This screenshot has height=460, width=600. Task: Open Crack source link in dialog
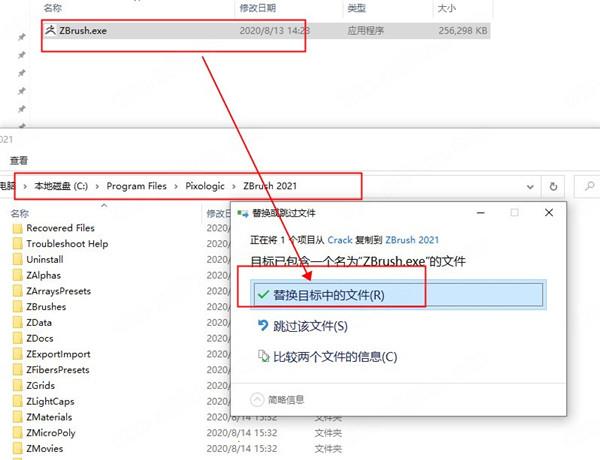pyautogui.click(x=340, y=240)
